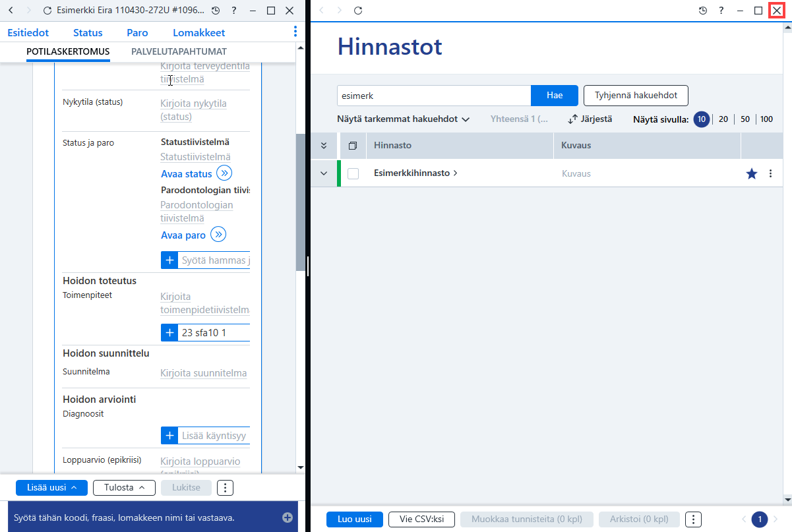Open the three-dot menu on Esimerkkihinnasto row
This screenshot has height=532, width=792.
770,174
